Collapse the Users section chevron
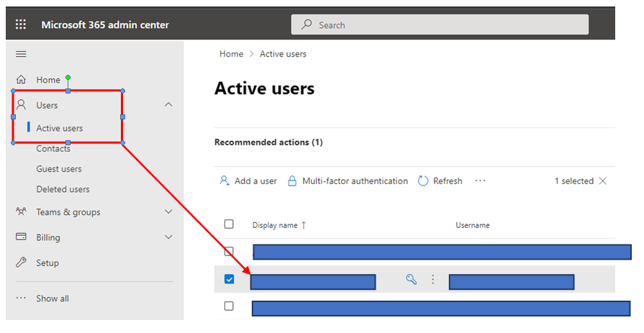This screenshot has height=333, width=644. coord(168,105)
